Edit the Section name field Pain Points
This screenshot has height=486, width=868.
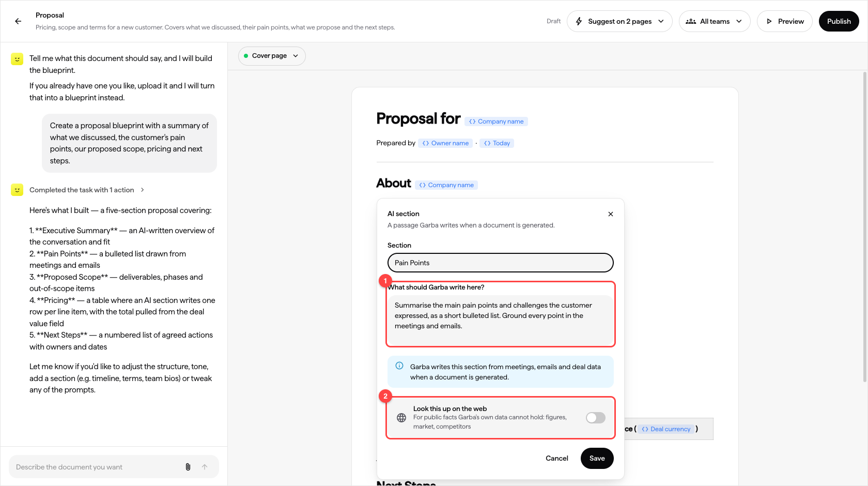pos(501,263)
